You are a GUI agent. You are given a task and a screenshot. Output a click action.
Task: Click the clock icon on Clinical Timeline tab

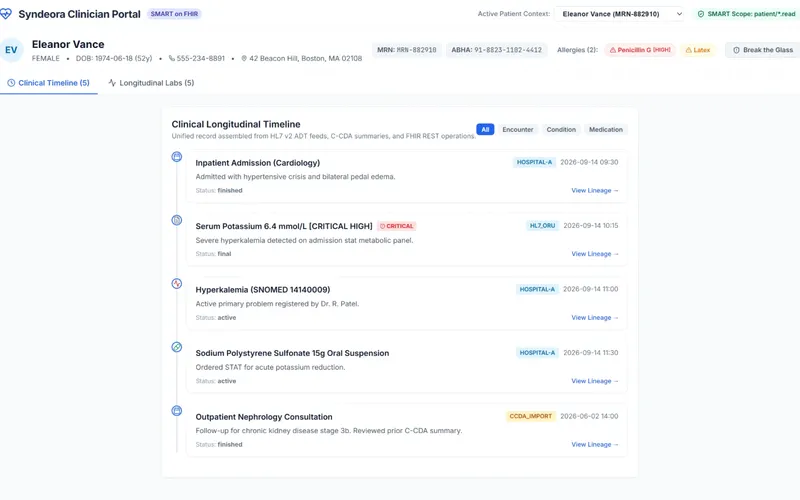tap(11, 83)
